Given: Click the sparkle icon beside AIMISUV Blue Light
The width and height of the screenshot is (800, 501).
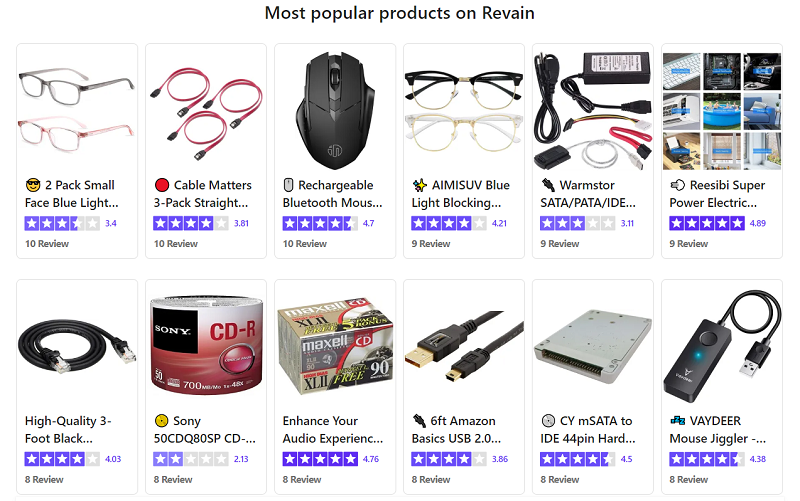Looking at the screenshot, I should 419,185.
